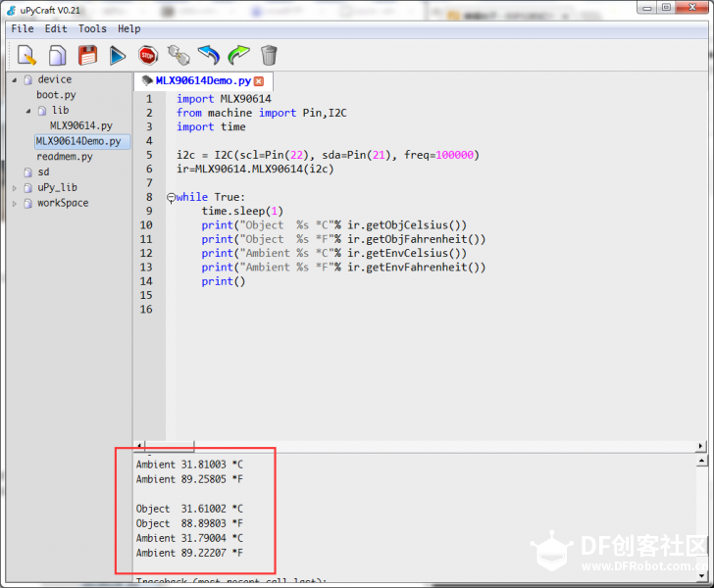714x588 pixels.
Task: Click console scrollbar down arrow
Action: (x=701, y=575)
